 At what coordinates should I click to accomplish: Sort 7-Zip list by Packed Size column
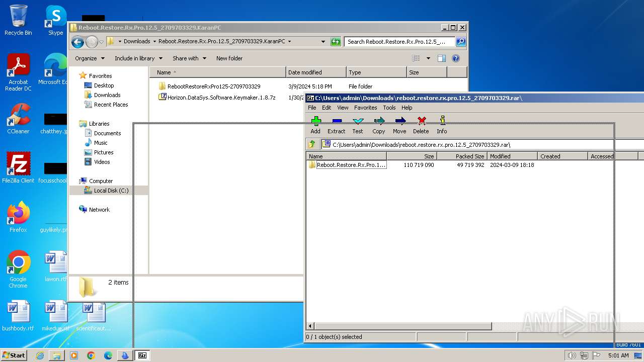coord(462,156)
